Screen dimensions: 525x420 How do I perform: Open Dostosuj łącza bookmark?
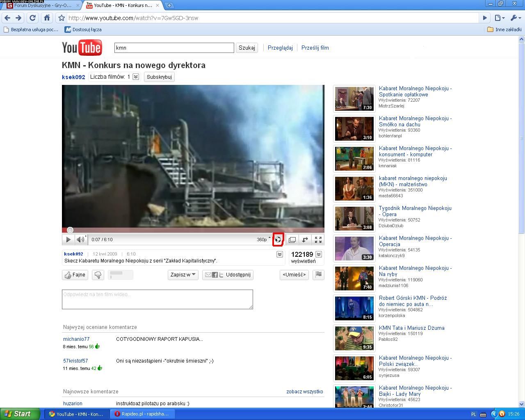point(83,30)
